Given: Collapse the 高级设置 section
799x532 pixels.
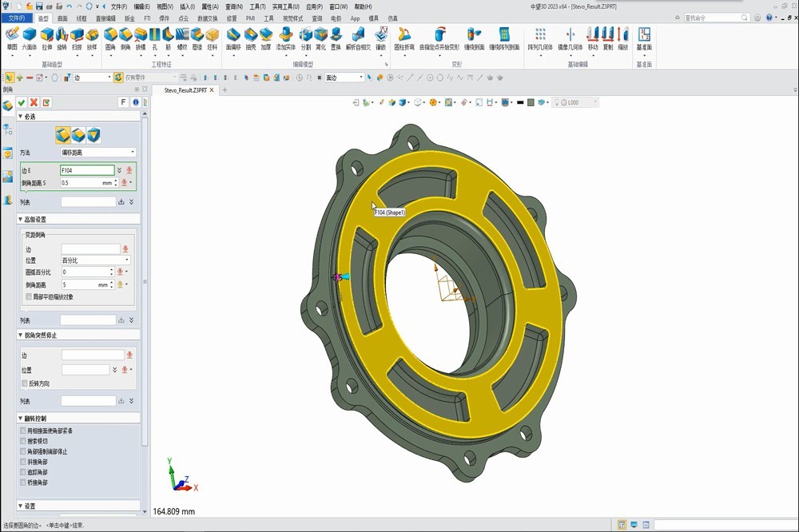Looking at the screenshot, I should point(21,219).
